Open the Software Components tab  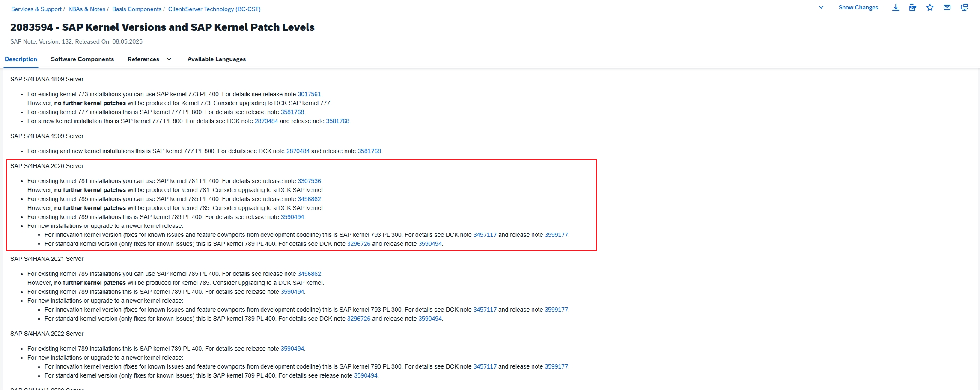pos(82,59)
